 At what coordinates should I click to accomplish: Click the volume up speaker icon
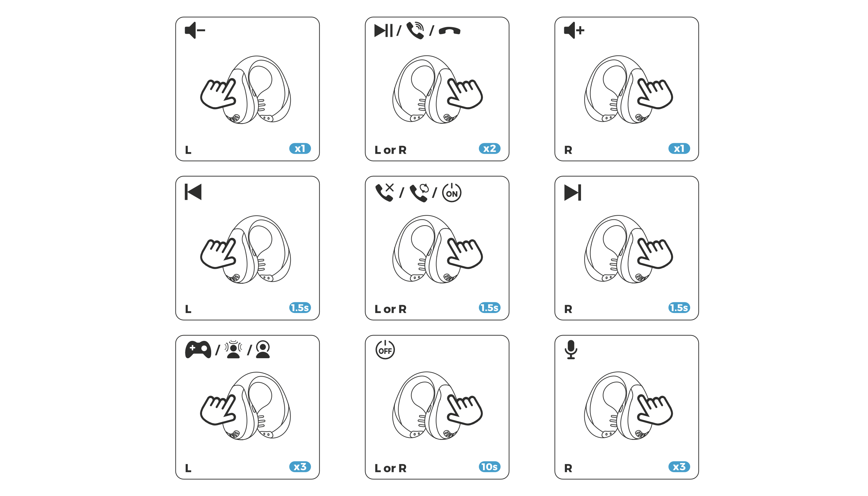click(x=574, y=30)
